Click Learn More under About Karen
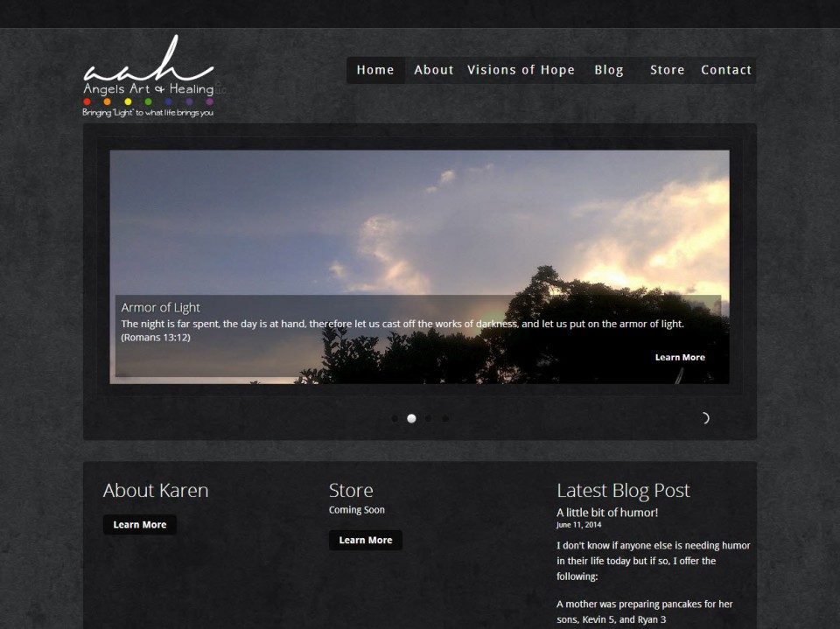The width and height of the screenshot is (840, 629). click(140, 525)
